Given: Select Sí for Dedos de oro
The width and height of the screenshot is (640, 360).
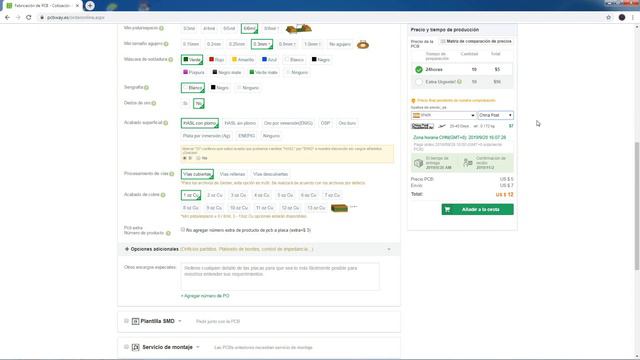Looking at the screenshot, I should [185, 104].
